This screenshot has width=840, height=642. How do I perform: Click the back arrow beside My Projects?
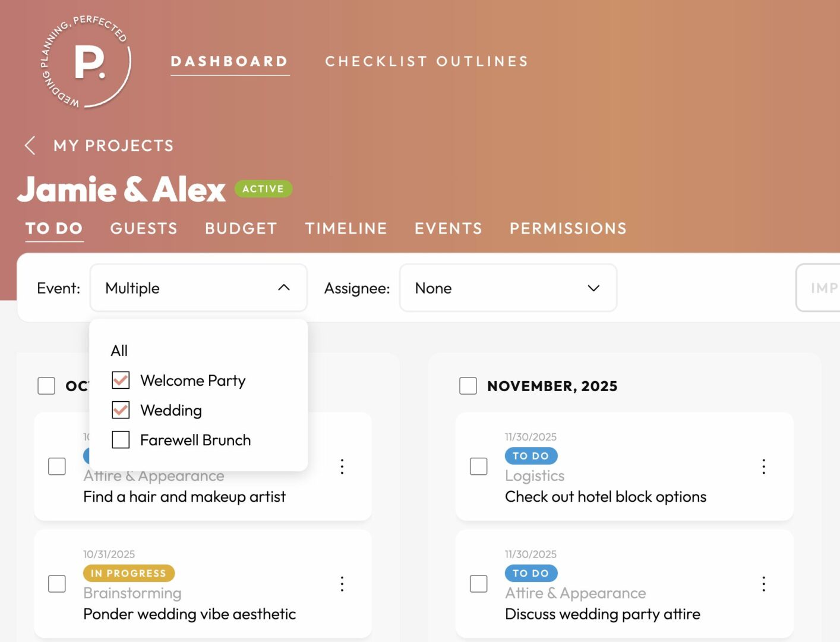[x=30, y=145]
